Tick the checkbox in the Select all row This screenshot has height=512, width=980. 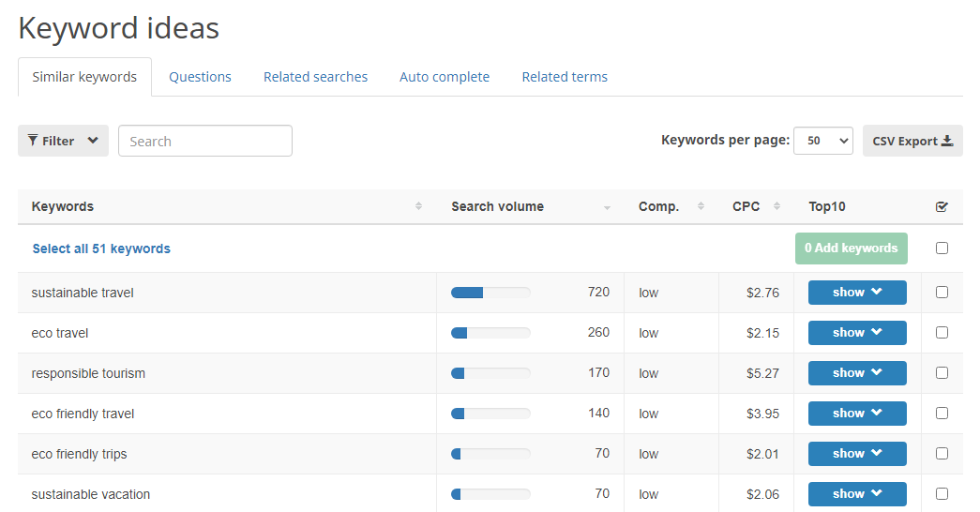[942, 248]
